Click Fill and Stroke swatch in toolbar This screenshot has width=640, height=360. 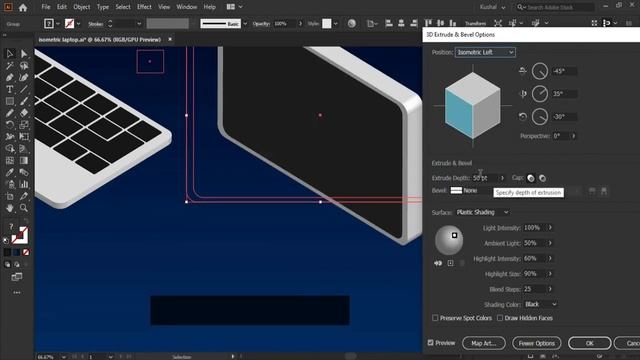pos(19,236)
